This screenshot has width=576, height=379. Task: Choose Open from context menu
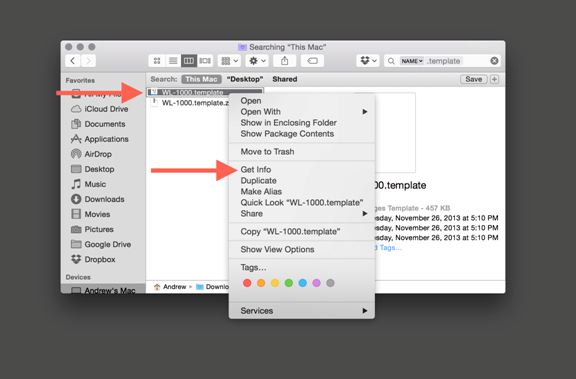(302, 101)
